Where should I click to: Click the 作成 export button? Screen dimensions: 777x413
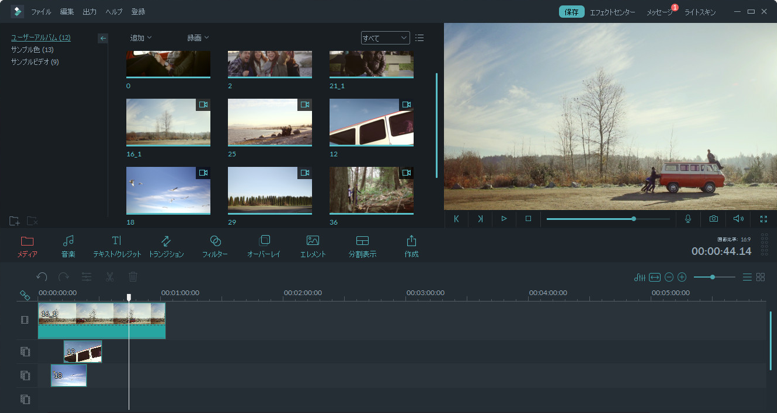411,246
